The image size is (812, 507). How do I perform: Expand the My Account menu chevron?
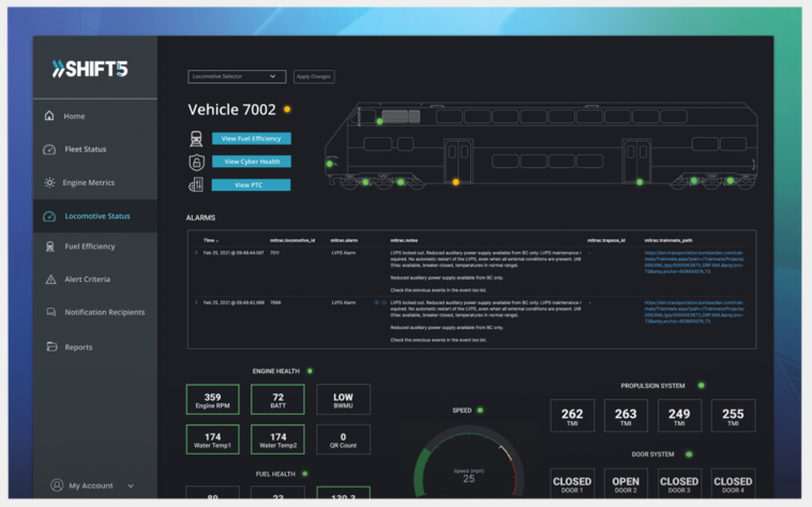click(x=131, y=486)
